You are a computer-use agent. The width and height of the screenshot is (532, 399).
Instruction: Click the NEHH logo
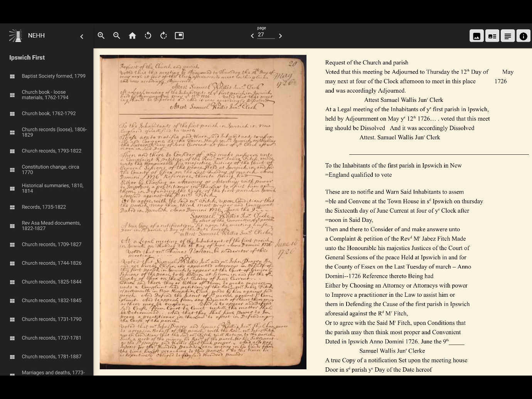[x=15, y=35]
